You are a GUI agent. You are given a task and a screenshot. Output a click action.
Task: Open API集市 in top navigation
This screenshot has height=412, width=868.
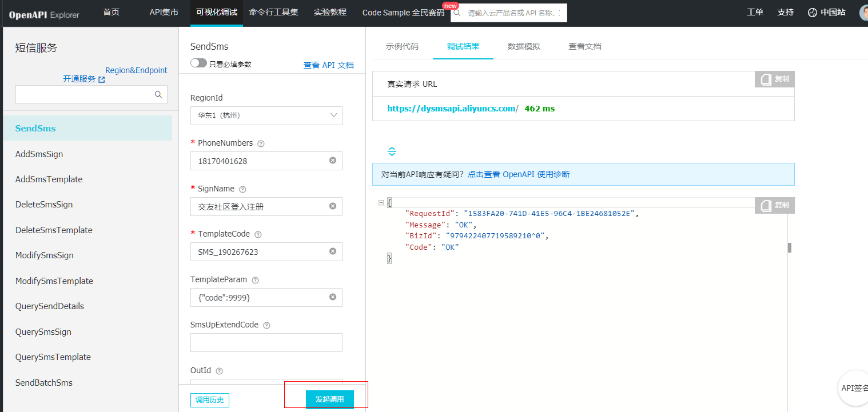tap(164, 12)
